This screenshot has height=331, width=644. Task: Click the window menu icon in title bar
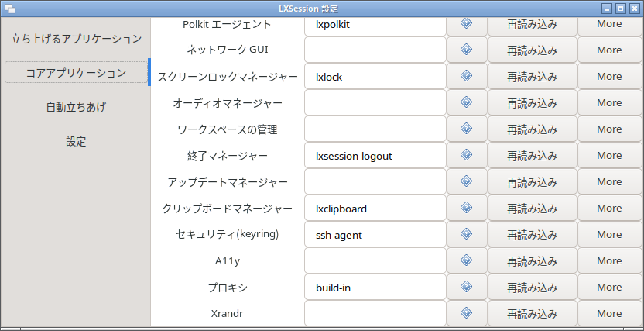pyautogui.click(x=10, y=9)
